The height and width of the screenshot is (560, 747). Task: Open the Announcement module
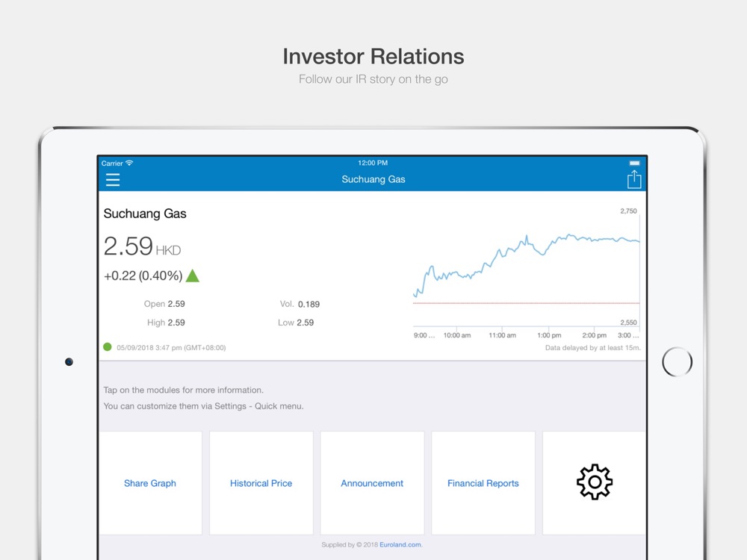(x=372, y=482)
